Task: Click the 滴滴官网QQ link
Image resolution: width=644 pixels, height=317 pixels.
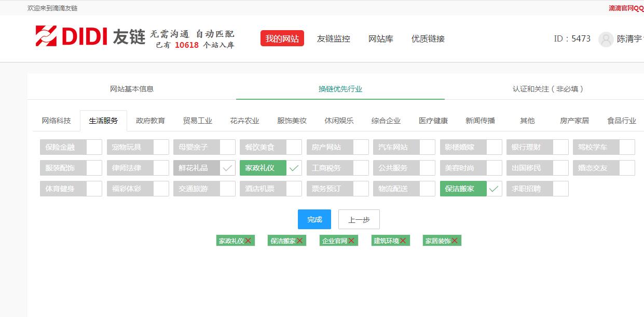Action: (626, 8)
